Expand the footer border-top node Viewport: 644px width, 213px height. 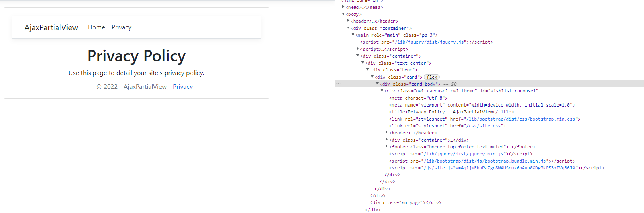(x=387, y=146)
